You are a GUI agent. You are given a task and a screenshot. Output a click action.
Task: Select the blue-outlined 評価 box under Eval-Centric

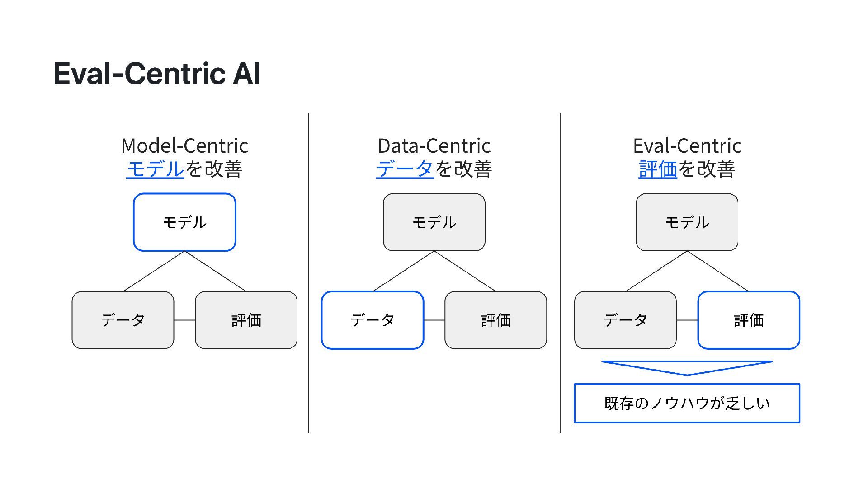749,320
